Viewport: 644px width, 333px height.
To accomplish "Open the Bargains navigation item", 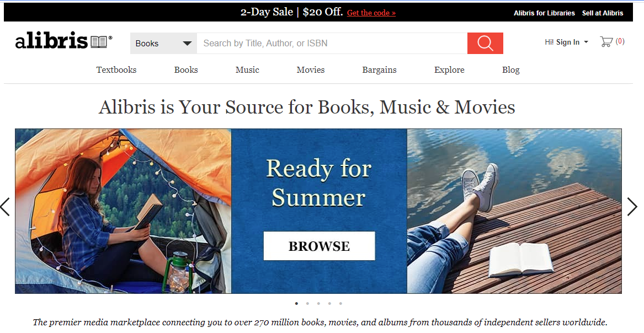I will click(x=379, y=69).
